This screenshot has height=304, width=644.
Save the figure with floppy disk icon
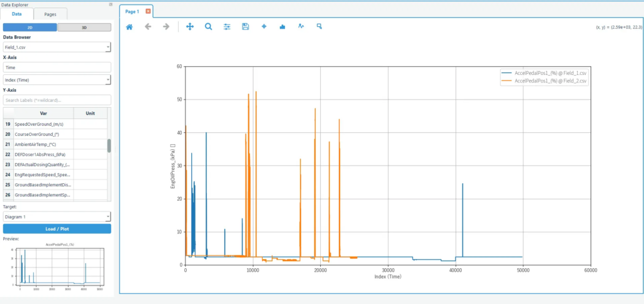[245, 27]
